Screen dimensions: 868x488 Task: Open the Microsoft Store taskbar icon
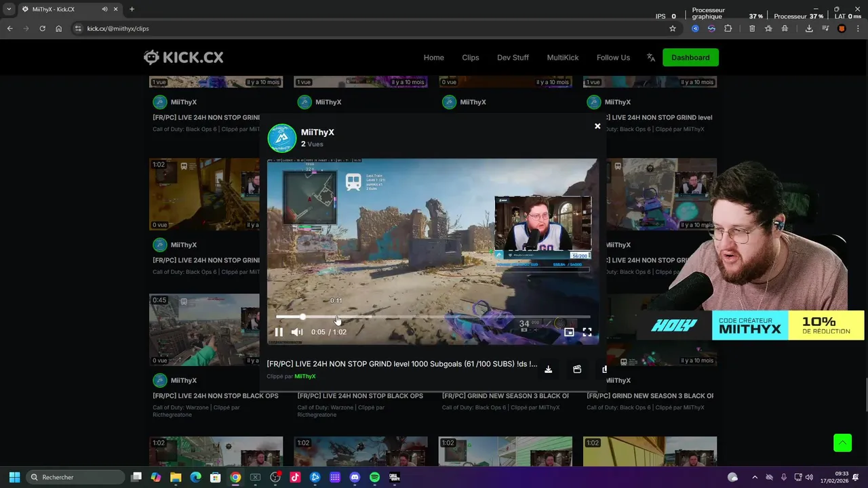[215, 477]
